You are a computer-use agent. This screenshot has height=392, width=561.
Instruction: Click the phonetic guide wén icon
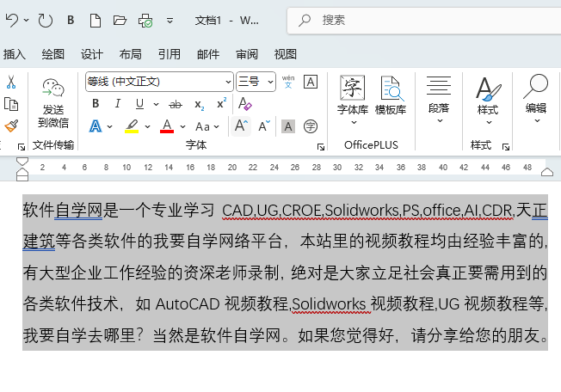click(x=288, y=82)
